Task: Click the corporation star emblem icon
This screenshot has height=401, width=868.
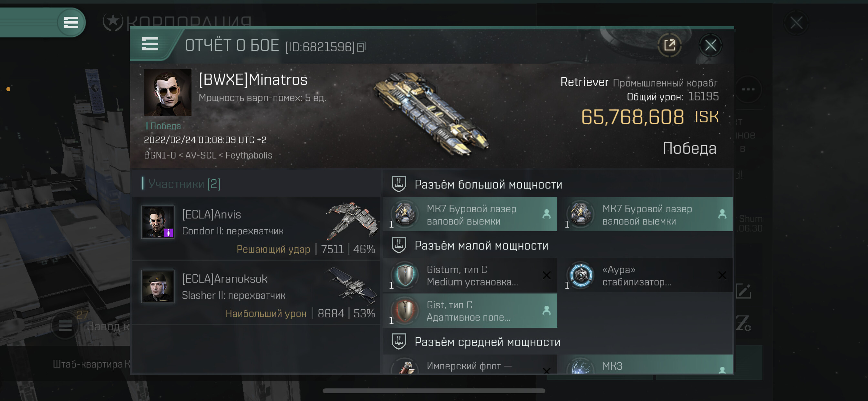Action: pyautogui.click(x=113, y=22)
